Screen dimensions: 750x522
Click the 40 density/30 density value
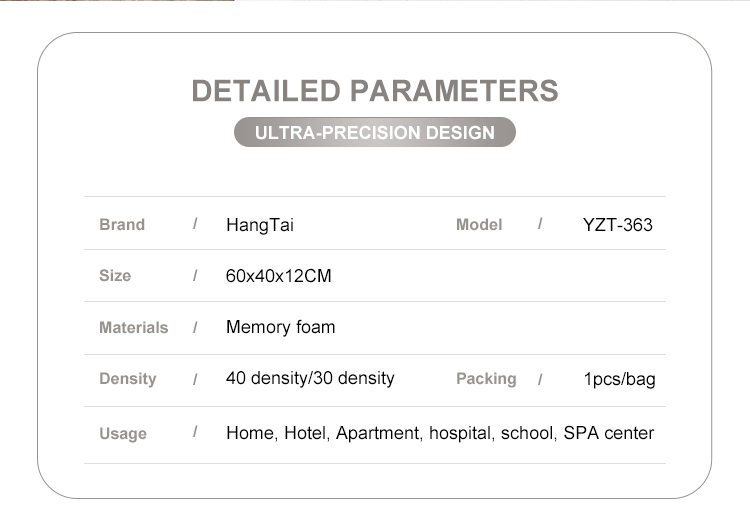pos(310,378)
